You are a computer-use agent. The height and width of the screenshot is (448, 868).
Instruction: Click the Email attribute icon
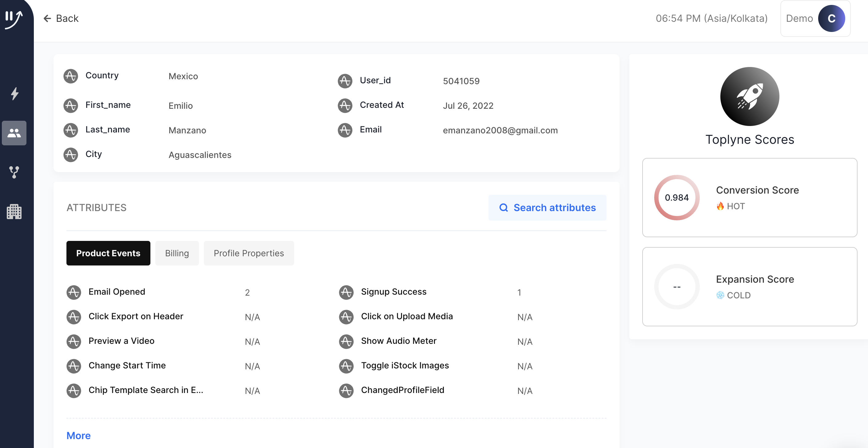pos(345,130)
